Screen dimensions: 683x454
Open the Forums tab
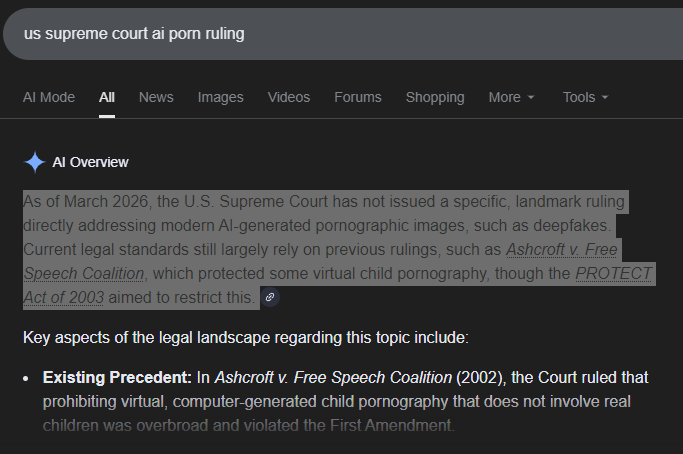[x=358, y=97]
